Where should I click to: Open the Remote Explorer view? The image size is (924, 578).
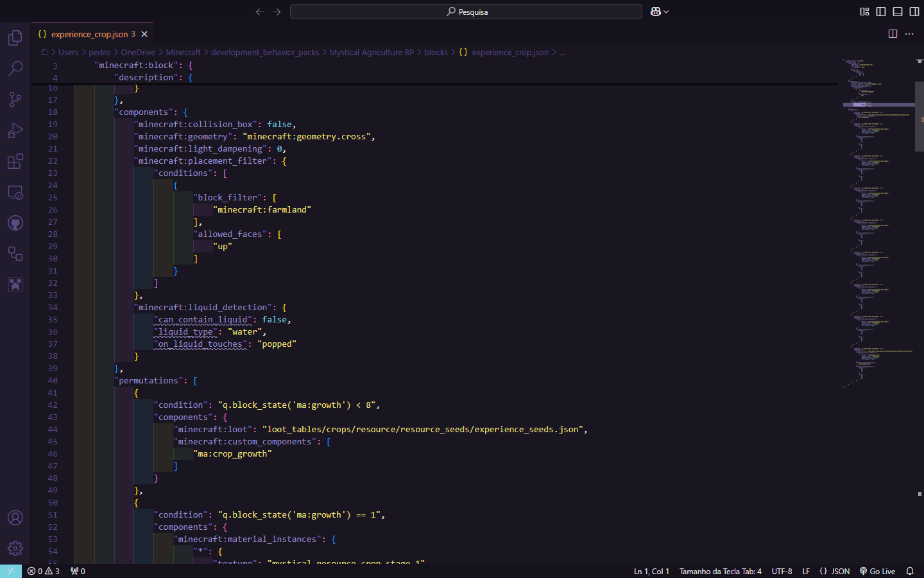click(15, 192)
